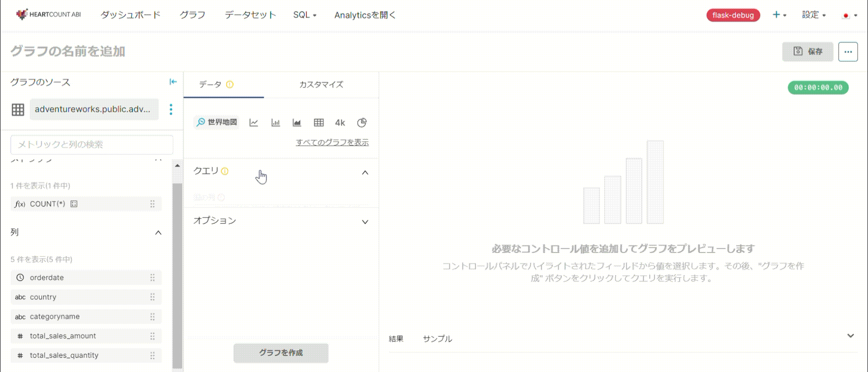Viewport: 868px width, 372px height.
Task: Click the left panel vertical scrollbar
Action: [x=177, y=276]
